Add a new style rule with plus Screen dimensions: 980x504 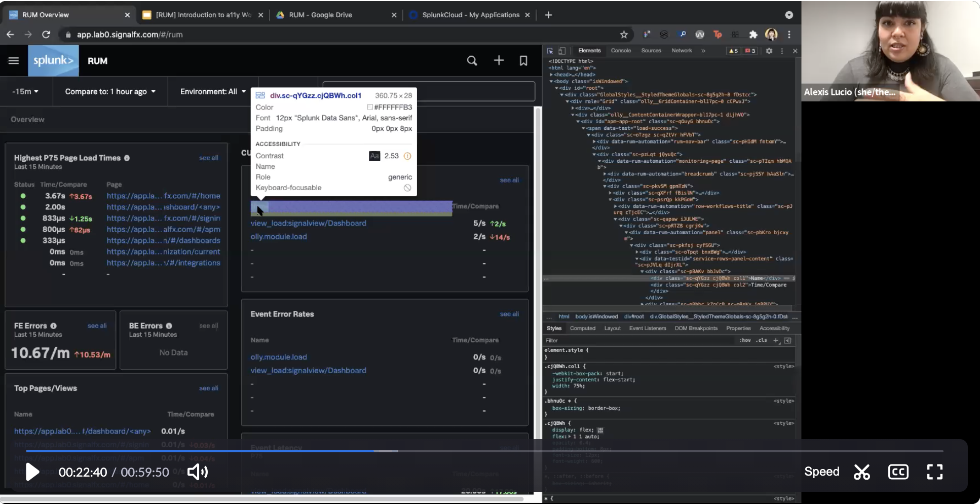coord(776,340)
